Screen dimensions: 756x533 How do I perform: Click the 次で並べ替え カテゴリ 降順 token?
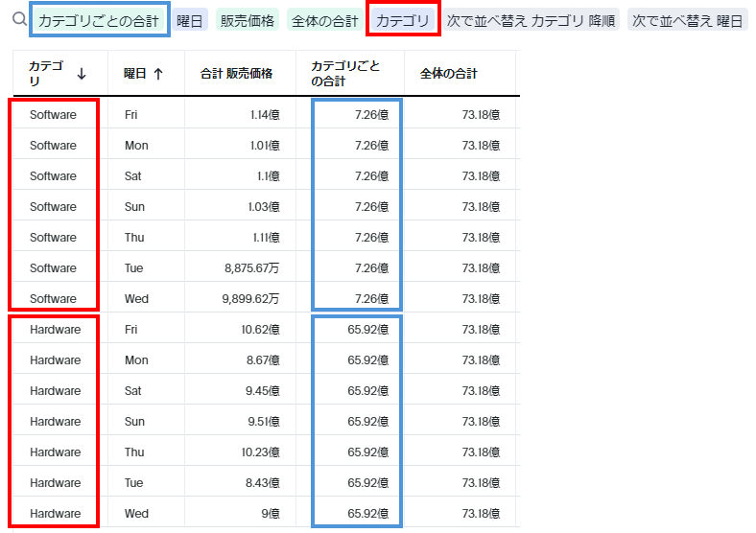pyautogui.click(x=532, y=20)
